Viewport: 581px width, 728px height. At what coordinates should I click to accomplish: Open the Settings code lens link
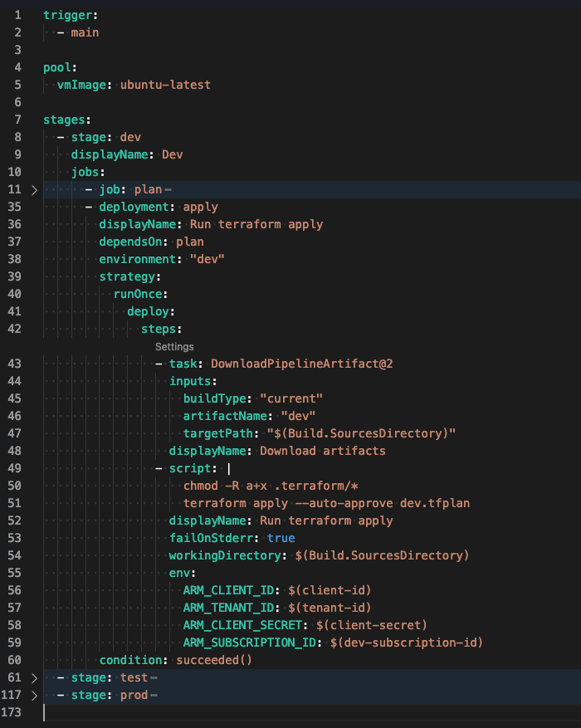pyautogui.click(x=174, y=347)
